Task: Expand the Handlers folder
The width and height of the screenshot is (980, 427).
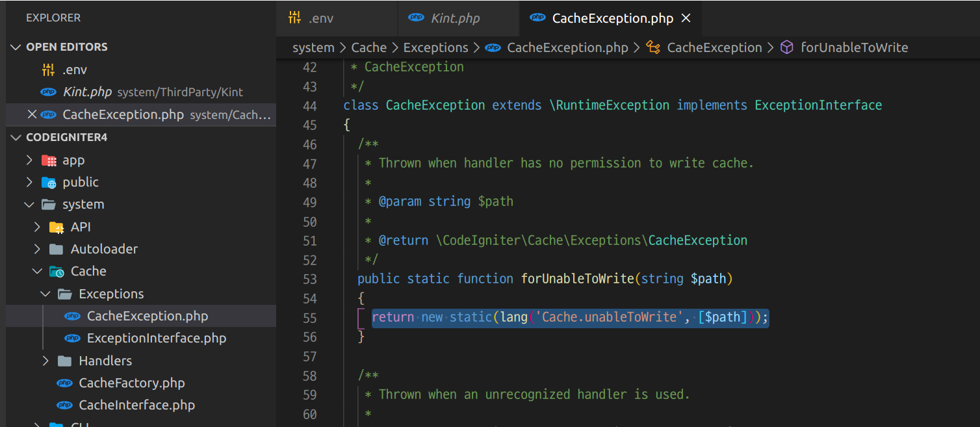Action: click(45, 361)
